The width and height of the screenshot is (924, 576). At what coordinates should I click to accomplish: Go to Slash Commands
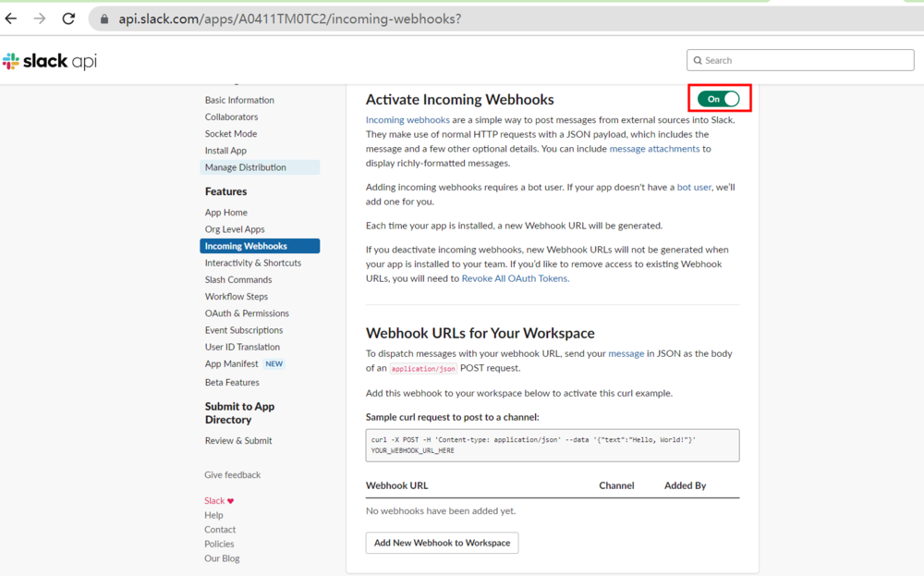click(x=238, y=279)
